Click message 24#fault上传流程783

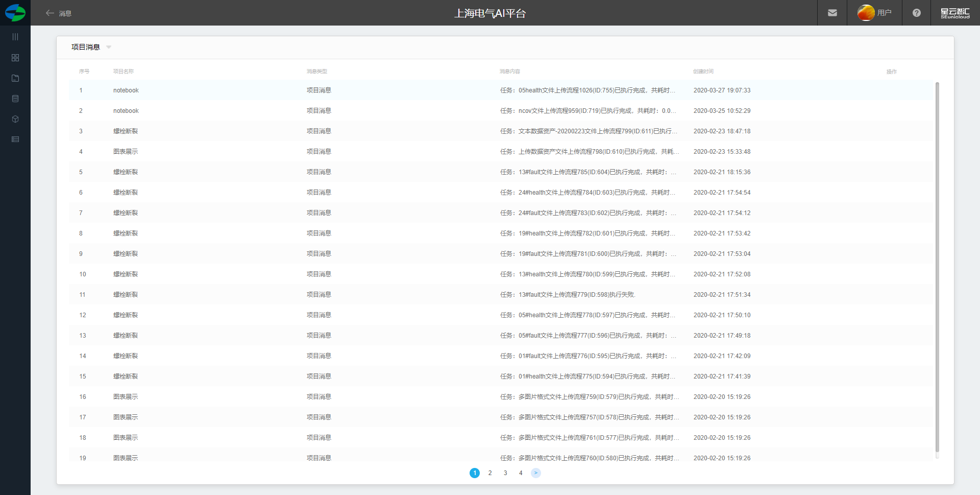coord(589,213)
